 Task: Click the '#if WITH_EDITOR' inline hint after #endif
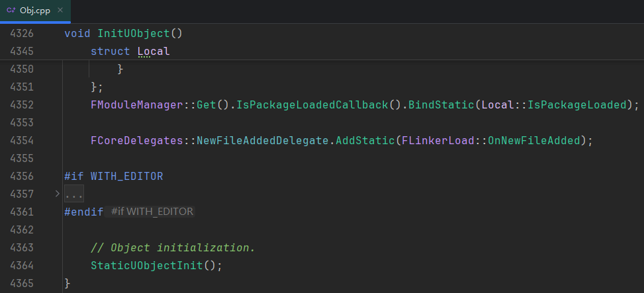tap(152, 212)
